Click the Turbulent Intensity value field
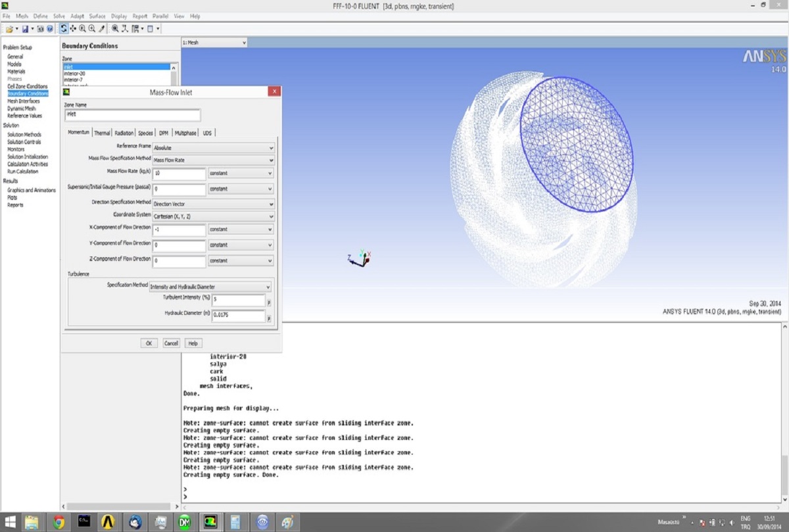Viewport: 789px width, 532px height. [x=237, y=300]
